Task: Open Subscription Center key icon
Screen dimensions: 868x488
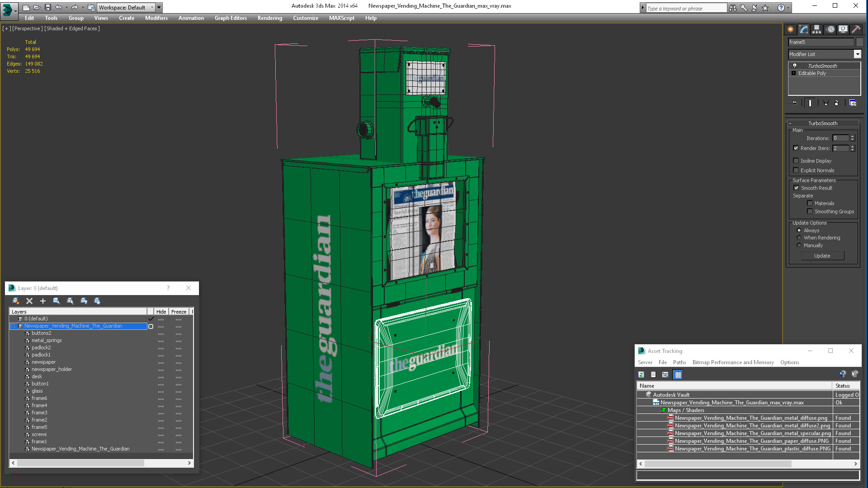Action: 743,8
